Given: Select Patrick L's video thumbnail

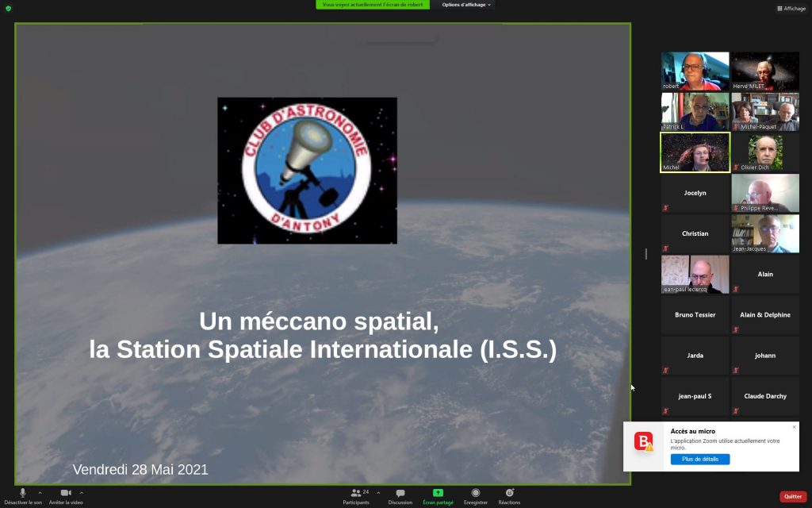Looking at the screenshot, I should click(x=695, y=111).
